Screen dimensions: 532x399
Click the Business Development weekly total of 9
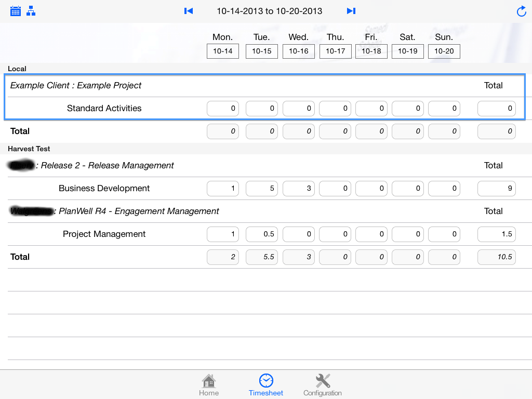(497, 189)
